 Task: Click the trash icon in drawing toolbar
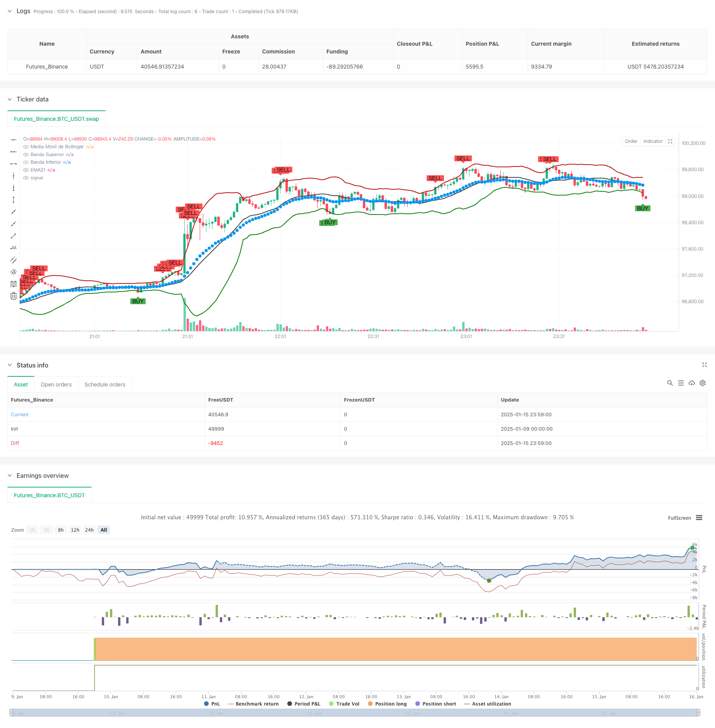pos(14,296)
